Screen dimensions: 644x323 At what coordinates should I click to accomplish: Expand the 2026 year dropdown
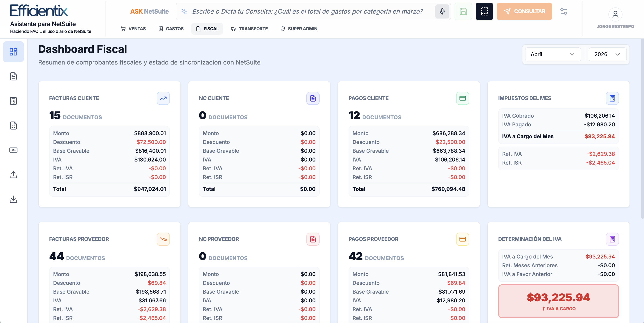click(x=607, y=54)
